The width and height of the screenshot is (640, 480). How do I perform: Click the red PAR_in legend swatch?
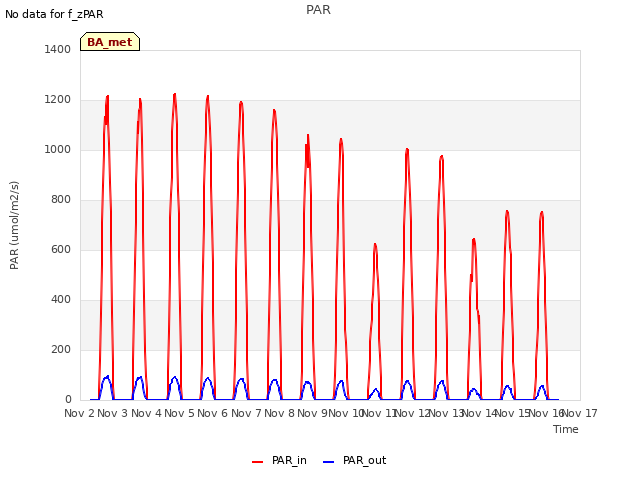[258, 462]
